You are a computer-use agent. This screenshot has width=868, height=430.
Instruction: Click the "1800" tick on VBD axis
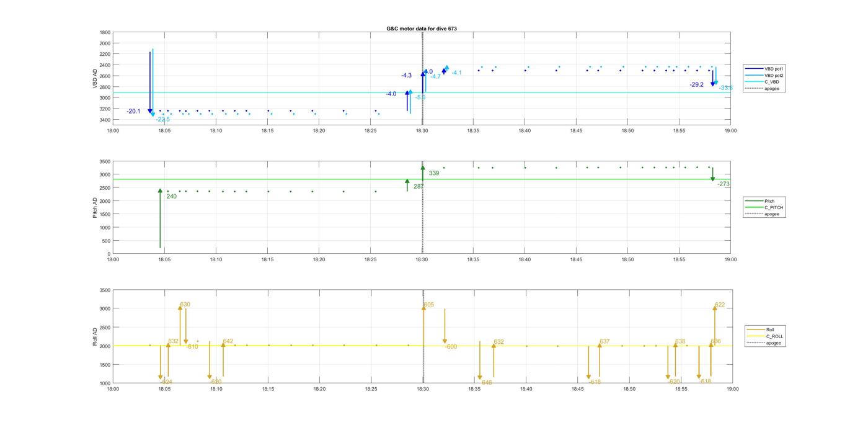104,33
